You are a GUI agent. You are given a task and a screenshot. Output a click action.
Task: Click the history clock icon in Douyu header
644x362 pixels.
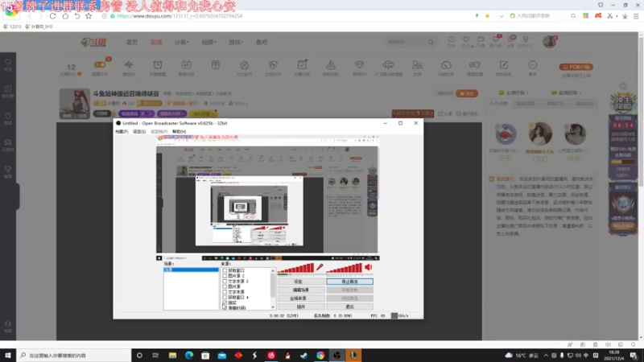[x=451, y=39]
